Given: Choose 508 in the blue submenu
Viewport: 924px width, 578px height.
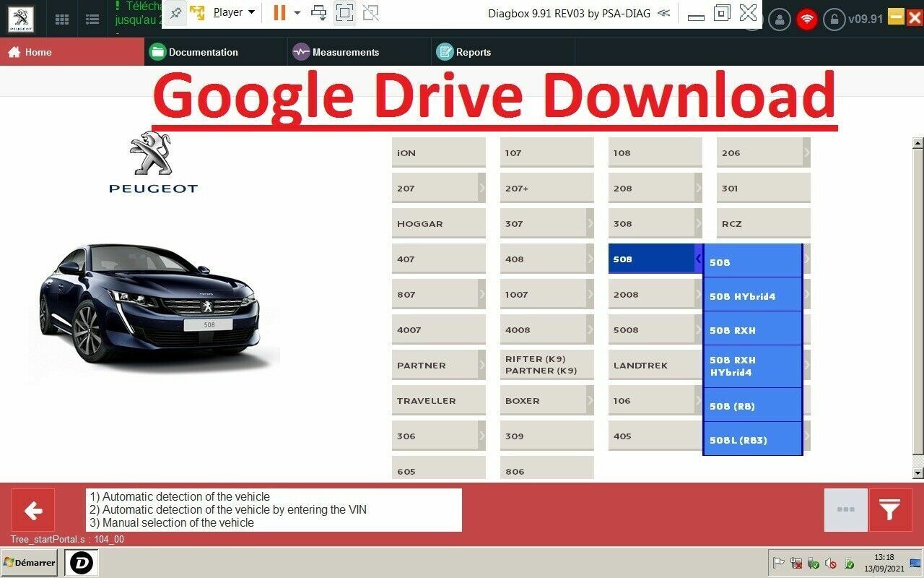Looking at the screenshot, I should [x=752, y=262].
